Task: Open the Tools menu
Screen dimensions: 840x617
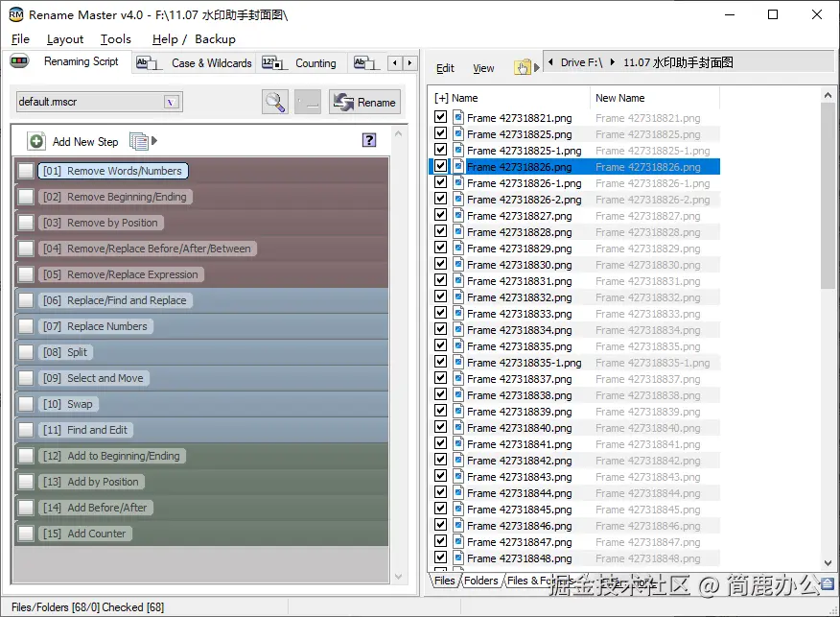Action: pyautogui.click(x=116, y=39)
